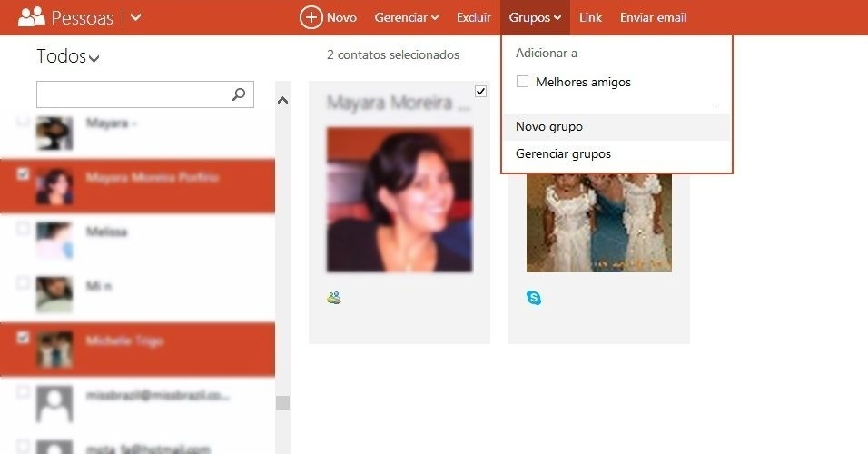Click avatar of first Mayara contact

pos(54,133)
